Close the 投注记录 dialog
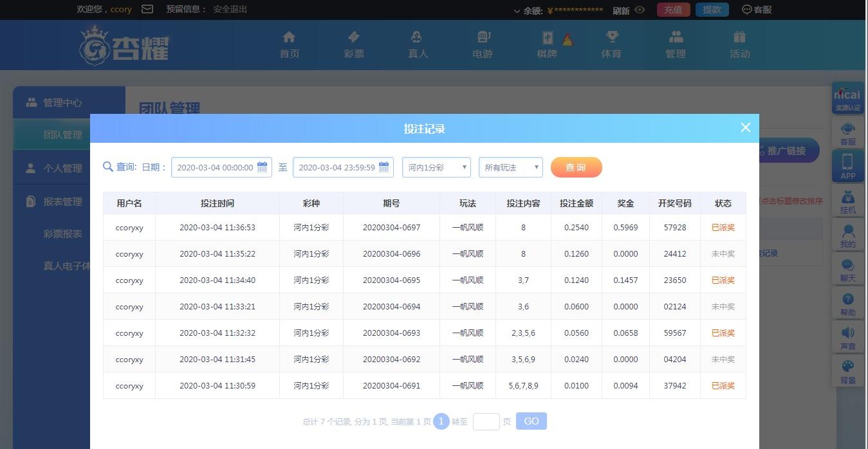Screen dimensions: 868x449 click(745, 127)
